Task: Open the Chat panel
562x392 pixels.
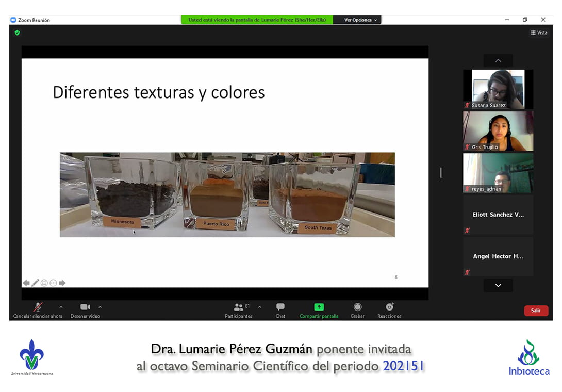Action: pos(280,307)
